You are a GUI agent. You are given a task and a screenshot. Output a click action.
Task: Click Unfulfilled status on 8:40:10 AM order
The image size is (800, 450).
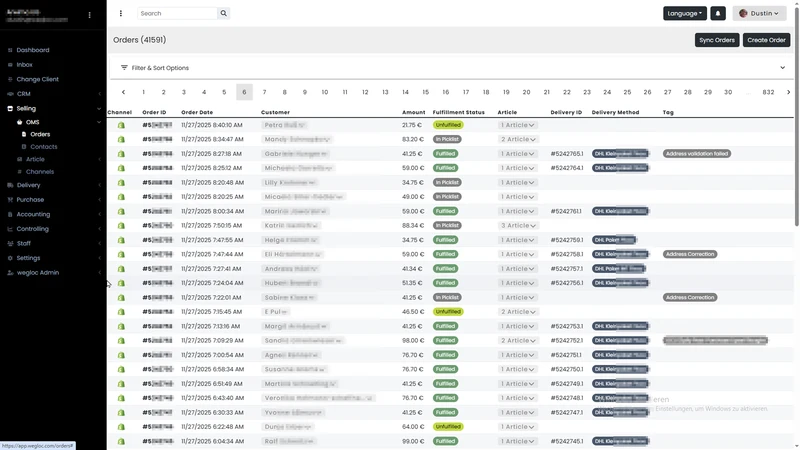click(447, 125)
